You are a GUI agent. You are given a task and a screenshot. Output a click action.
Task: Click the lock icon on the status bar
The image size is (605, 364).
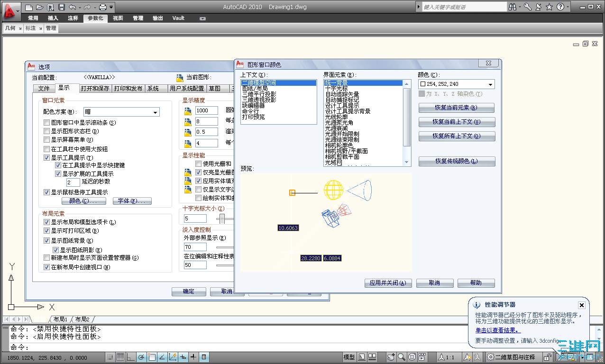pyautogui.click(x=548, y=357)
